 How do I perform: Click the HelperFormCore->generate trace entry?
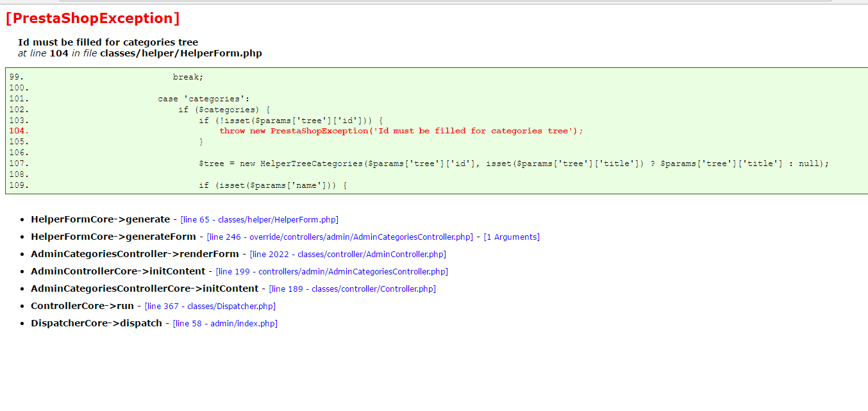(x=101, y=220)
